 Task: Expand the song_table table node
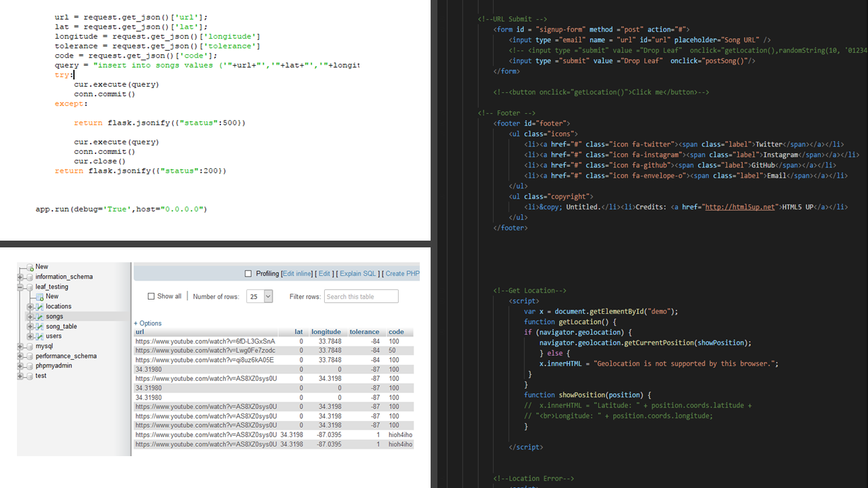30,327
